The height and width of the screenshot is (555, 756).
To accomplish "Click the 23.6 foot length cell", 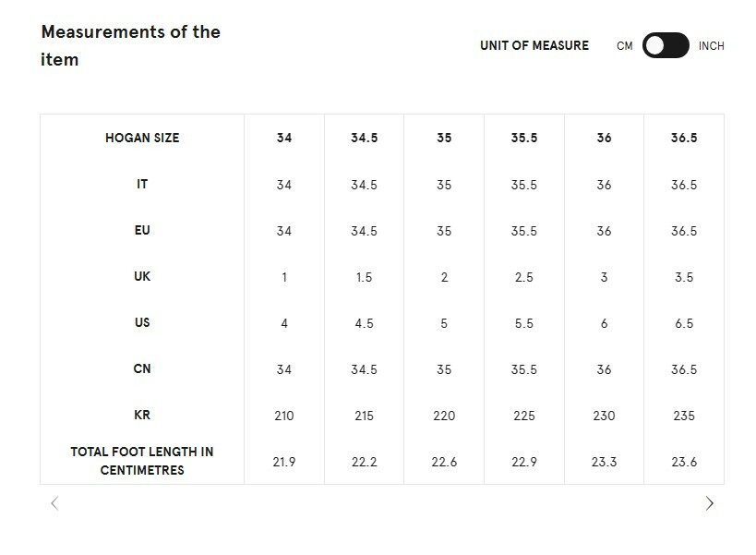I will click(x=684, y=462).
